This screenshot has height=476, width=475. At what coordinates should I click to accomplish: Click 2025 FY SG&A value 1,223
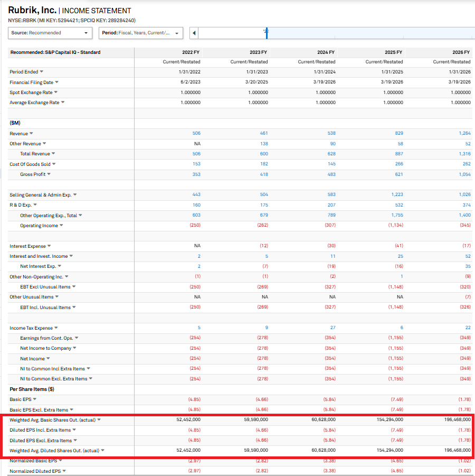(397, 194)
